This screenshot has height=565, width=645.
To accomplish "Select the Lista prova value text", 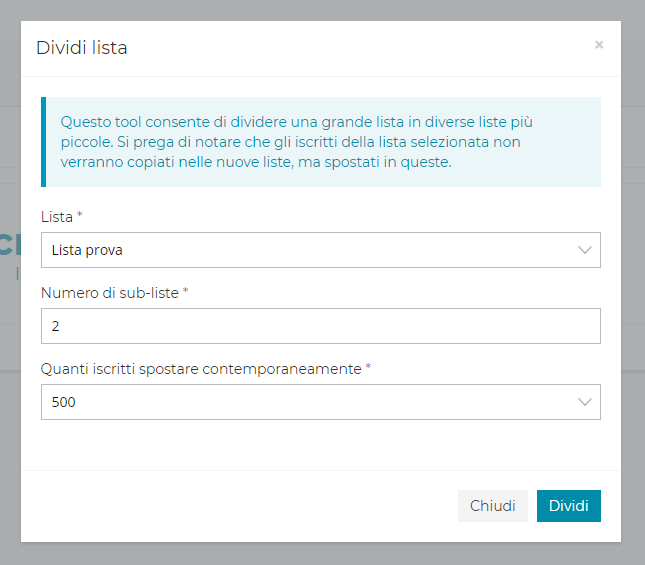I will (x=87, y=250).
